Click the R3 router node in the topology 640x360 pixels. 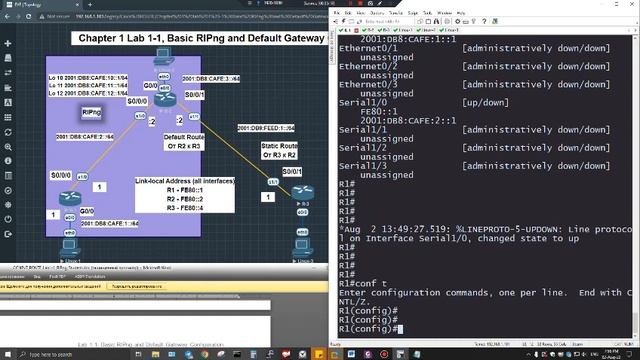[x=303, y=193]
